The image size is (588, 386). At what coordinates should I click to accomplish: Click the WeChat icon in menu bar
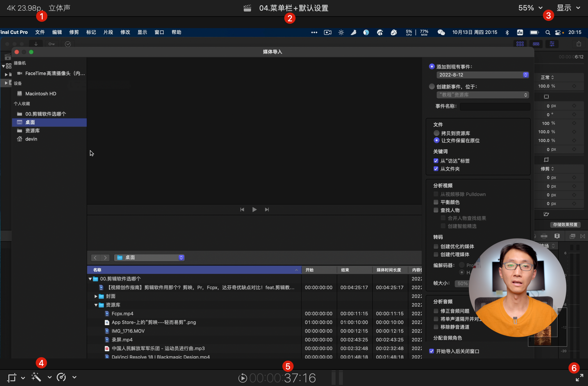(x=441, y=33)
